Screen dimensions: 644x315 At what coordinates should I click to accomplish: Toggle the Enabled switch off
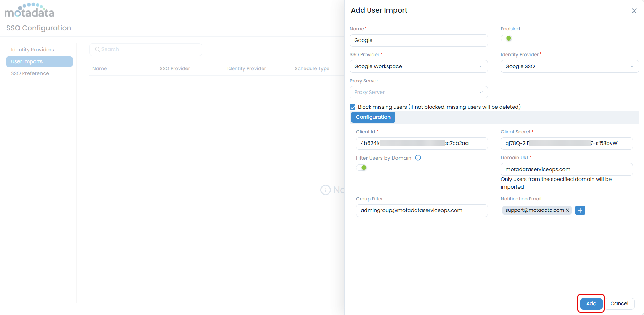(x=506, y=38)
